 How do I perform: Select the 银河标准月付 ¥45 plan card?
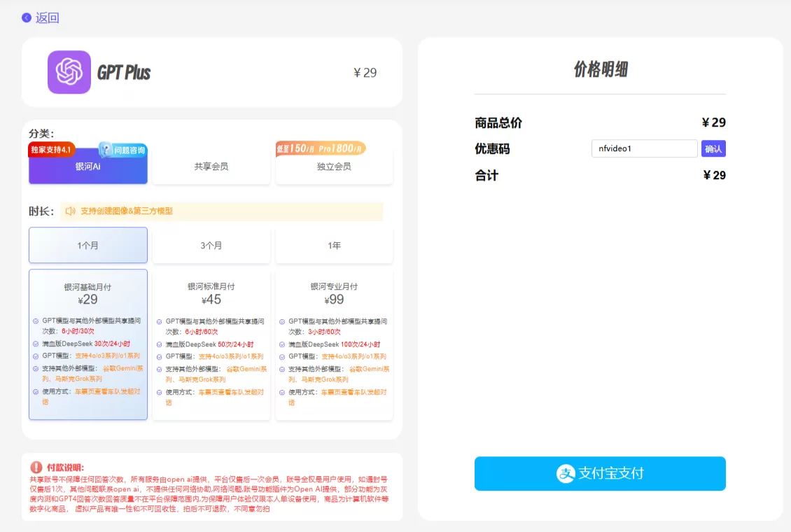click(x=211, y=344)
